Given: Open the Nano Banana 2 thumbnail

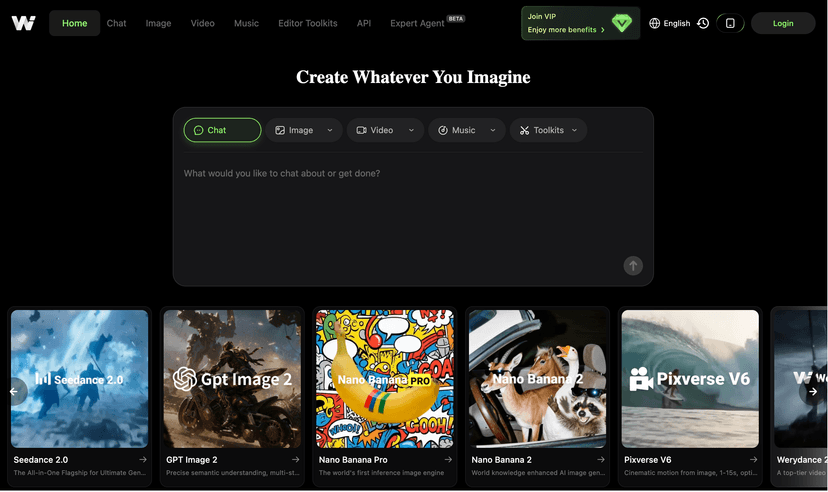Looking at the screenshot, I should pyautogui.click(x=538, y=379).
